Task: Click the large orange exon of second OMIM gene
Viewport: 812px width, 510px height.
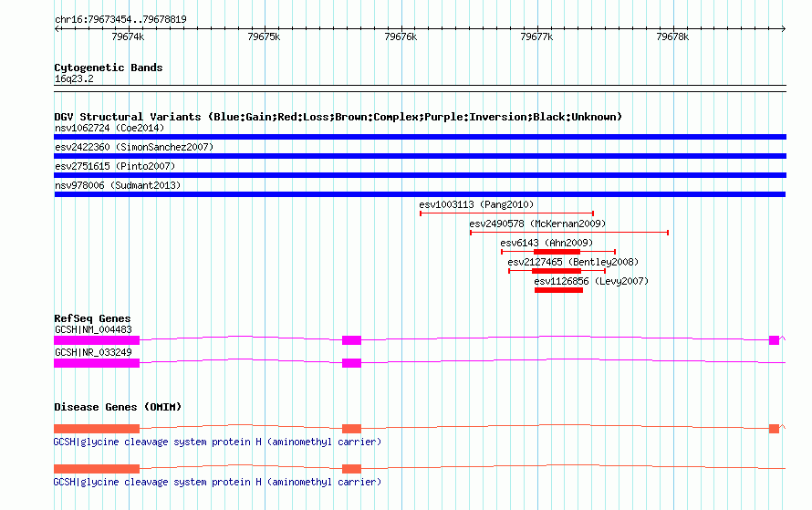Action: pyautogui.click(x=97, y=469)
